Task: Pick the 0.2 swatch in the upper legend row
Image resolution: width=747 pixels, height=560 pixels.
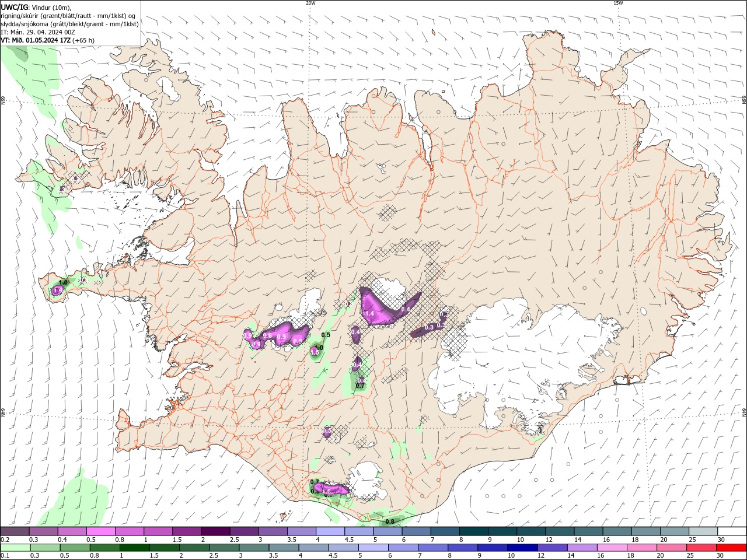Action: point(15,531)
